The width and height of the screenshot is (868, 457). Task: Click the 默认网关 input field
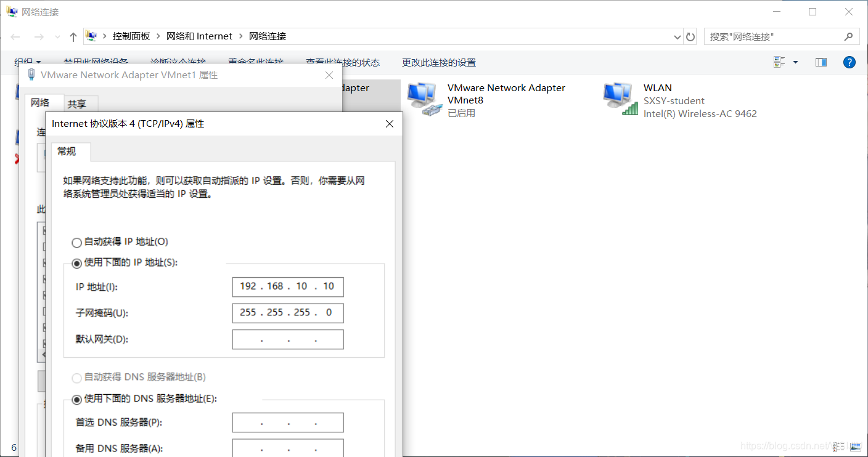pyautogui.click(x=288, y=339)
